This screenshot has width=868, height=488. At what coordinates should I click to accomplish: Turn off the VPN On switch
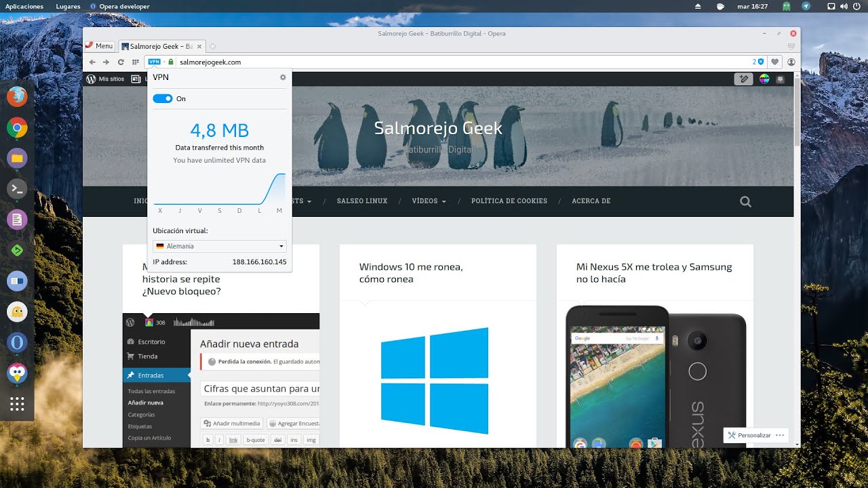click(163, 98)
